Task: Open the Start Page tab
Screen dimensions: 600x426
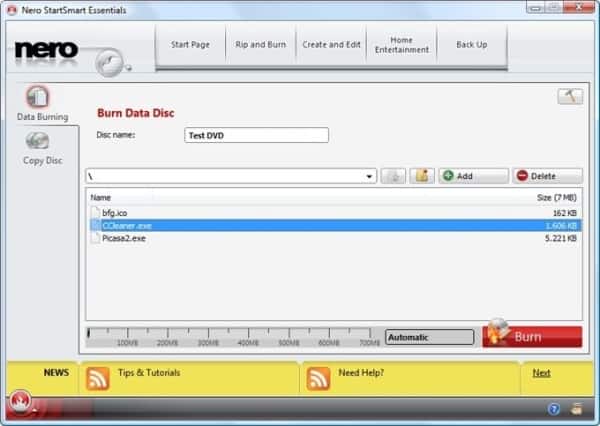Action: (190, 45)
